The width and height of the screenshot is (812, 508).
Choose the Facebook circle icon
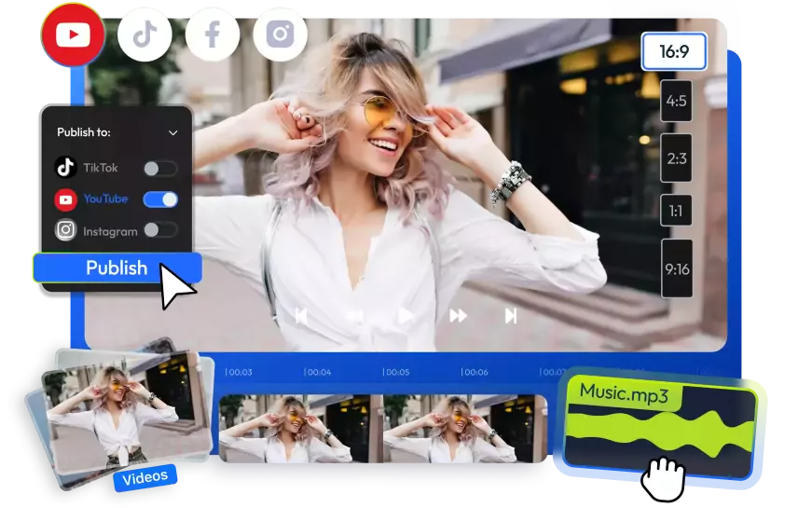[213, 34]
